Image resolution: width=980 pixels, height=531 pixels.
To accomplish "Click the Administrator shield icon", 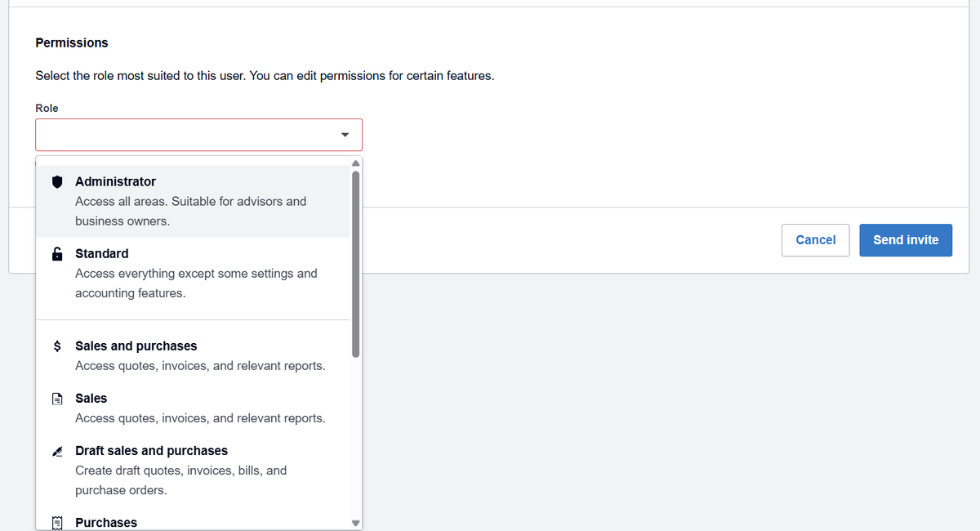I will [57, 182].
